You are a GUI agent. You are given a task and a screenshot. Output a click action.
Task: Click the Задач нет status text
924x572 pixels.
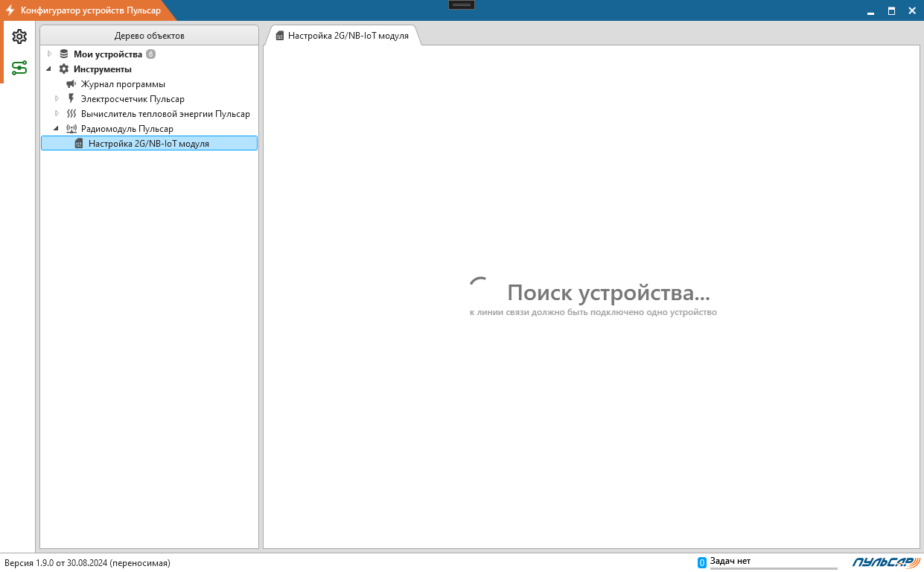(730, 561)
